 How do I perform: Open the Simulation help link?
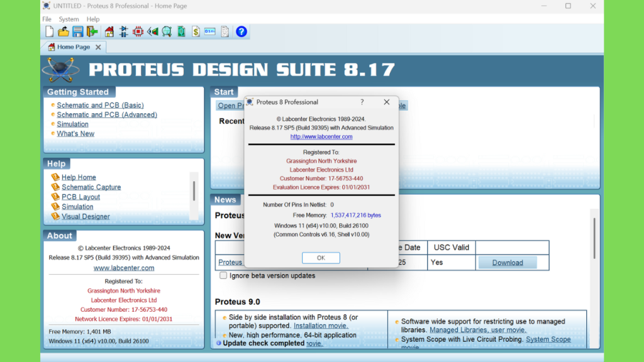[x=77, y=207]
